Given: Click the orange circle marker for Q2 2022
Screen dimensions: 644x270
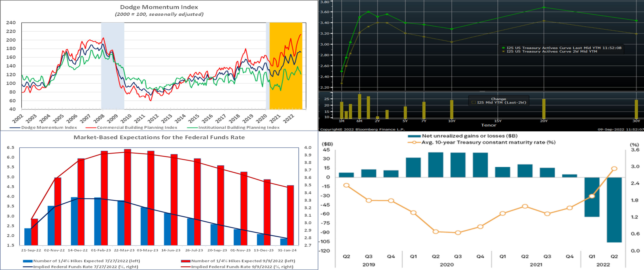Looking at the screenshot, I should 614,169.
